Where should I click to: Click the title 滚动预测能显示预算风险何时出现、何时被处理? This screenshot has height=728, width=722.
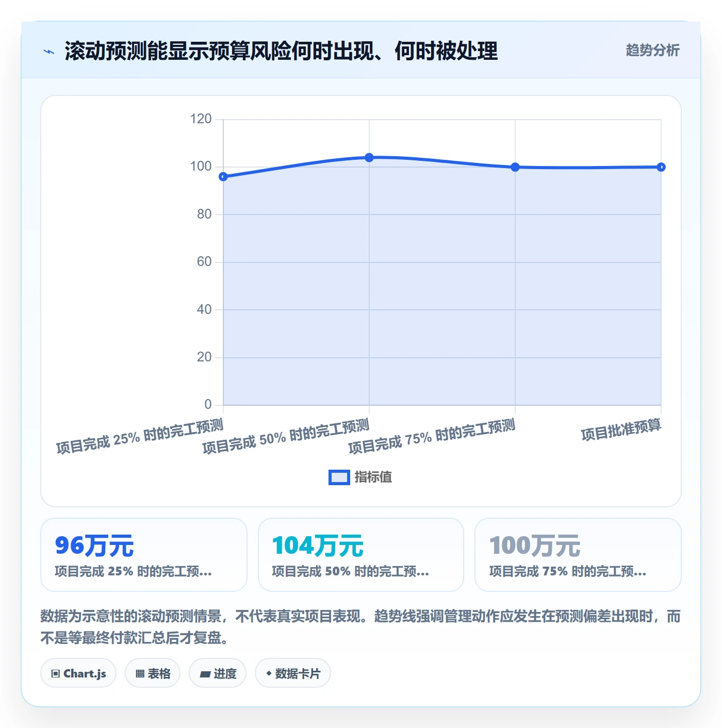[x=281, y=51]
